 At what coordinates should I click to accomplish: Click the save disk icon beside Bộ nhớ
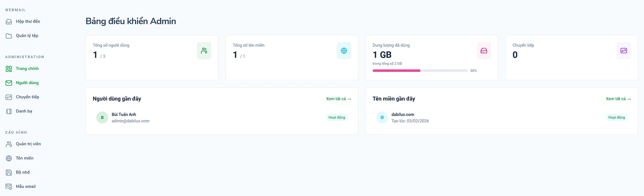(9, 172)
